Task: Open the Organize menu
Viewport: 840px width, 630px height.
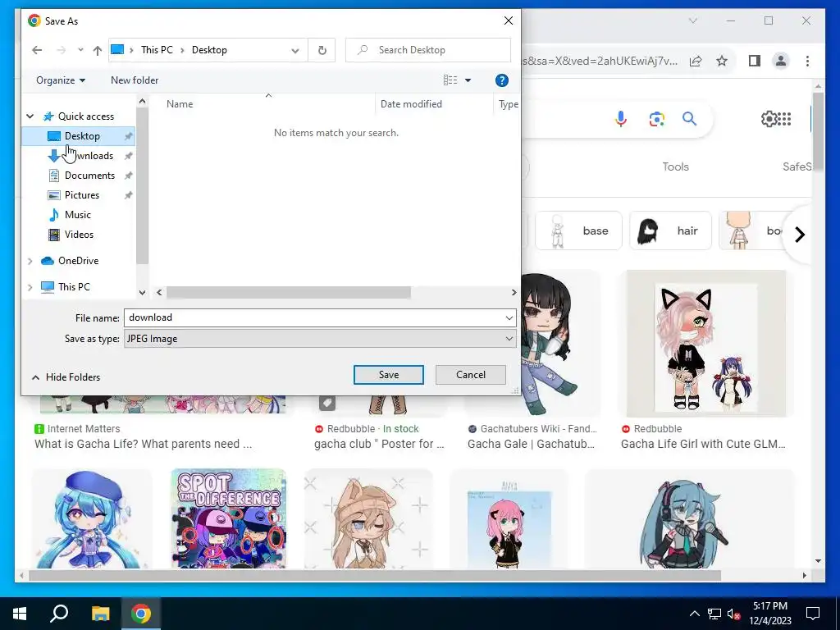Action: coord(61,80)
